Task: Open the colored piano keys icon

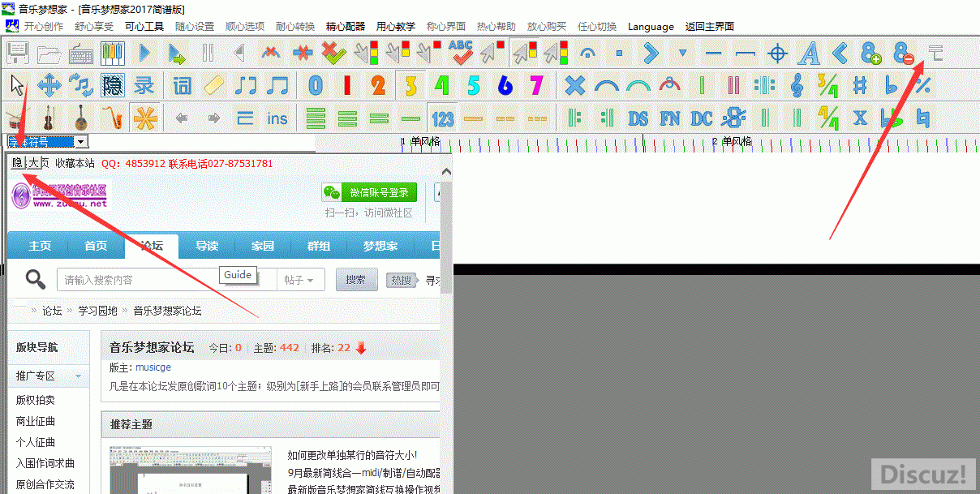Action: (x=113, y=54)
